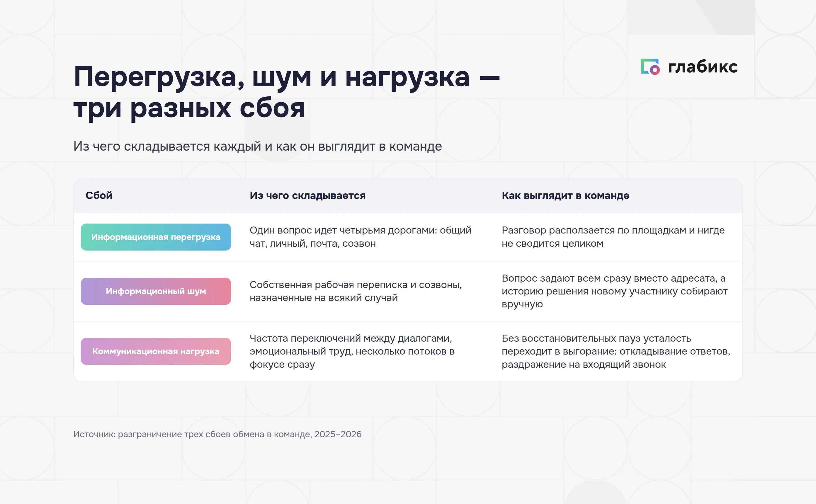This screenshot has width=816, height=504.
Task: Click the Как выглядит в команде header
Action: (565, 195)
